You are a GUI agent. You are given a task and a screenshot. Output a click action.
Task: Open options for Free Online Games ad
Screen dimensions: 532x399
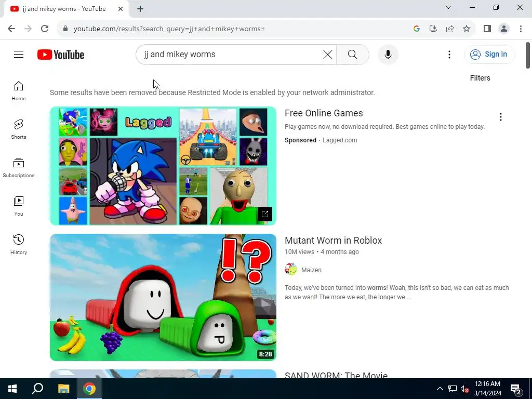tap(500, 117)
